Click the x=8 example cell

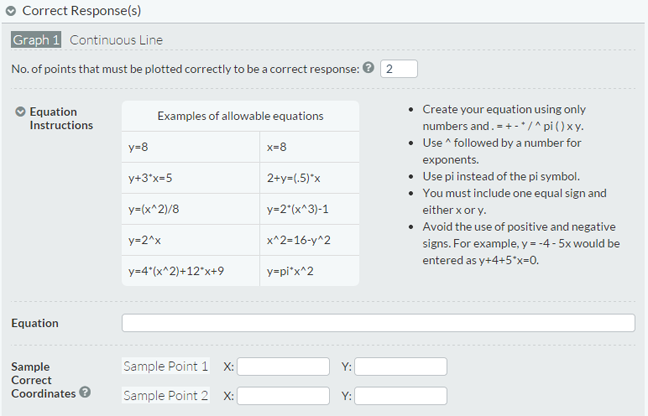(310, 147)
